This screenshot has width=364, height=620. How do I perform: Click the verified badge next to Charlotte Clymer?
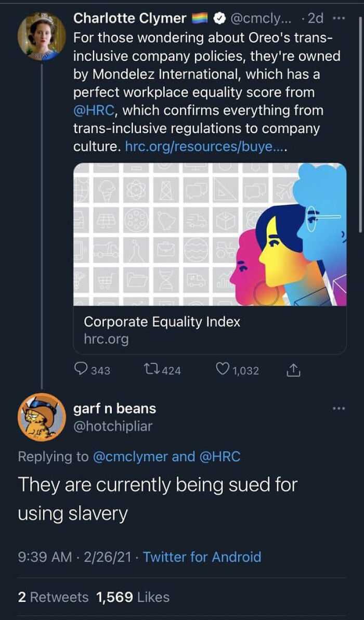point(220,18)
